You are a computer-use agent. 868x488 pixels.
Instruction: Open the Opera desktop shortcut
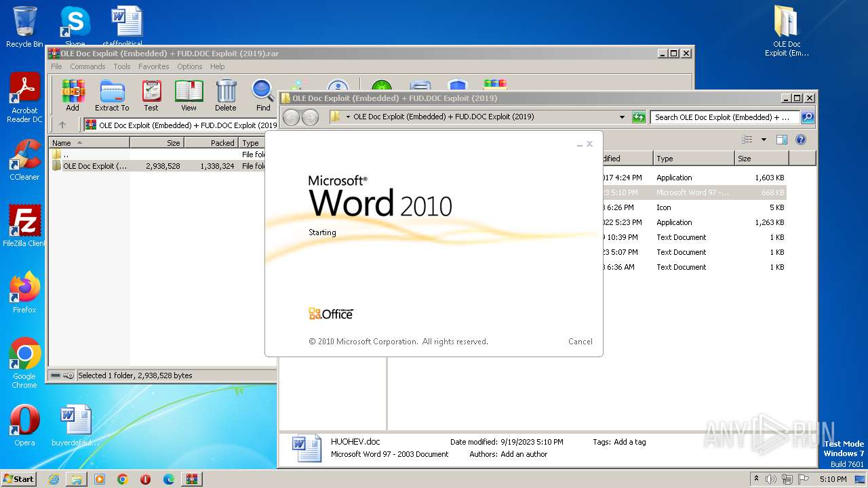[24, 426]
